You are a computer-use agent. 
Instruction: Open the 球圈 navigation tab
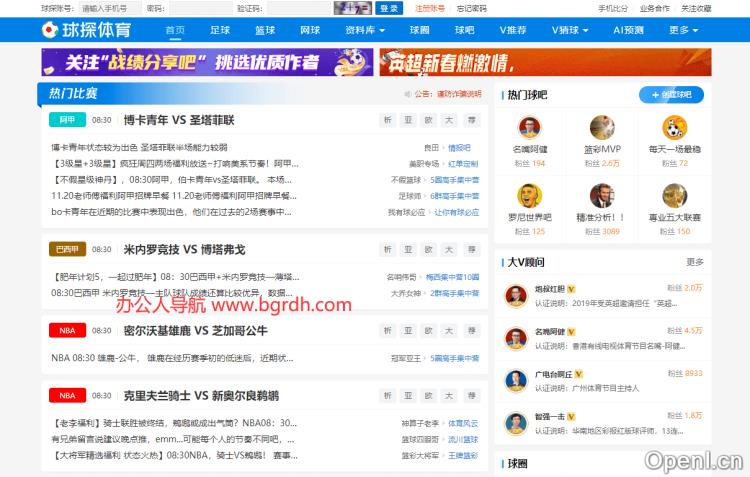coord(419,30)
